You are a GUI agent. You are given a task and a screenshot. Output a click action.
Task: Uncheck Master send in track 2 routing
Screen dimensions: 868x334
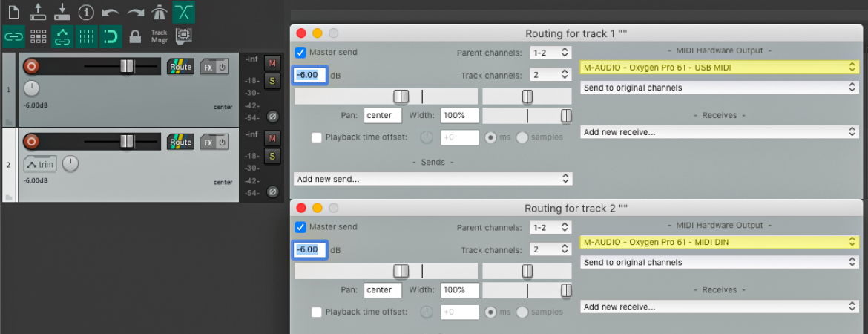[x=300, y=226]
